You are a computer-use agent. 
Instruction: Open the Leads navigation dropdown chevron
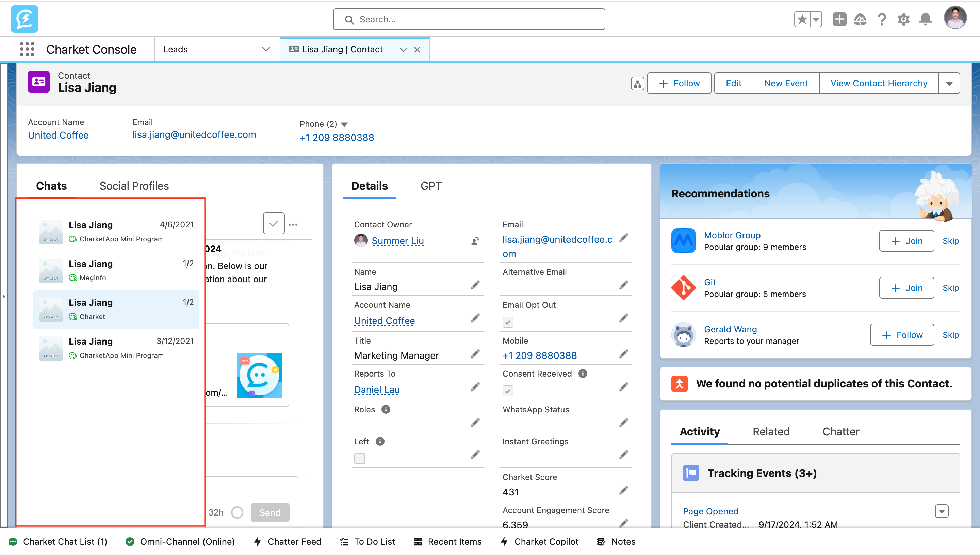[266, 50]
